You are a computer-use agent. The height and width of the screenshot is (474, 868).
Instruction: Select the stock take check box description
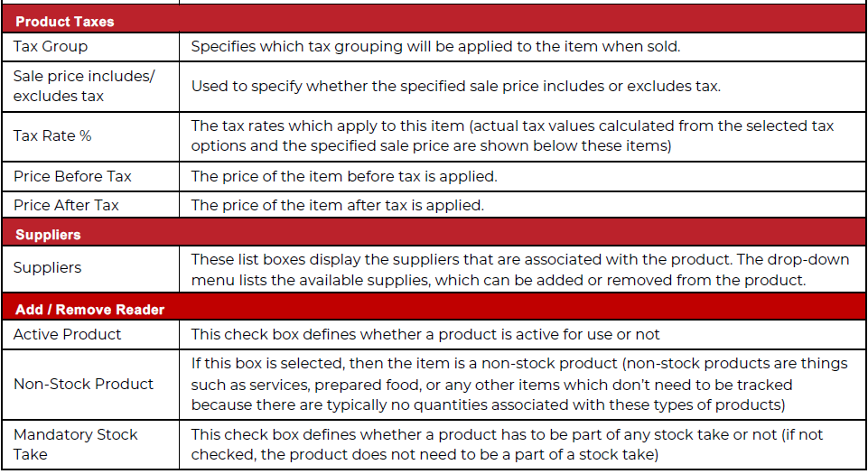[x=507, y=445]
